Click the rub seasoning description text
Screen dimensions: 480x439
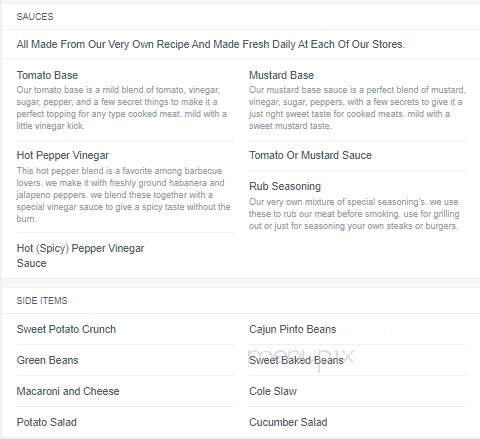pos(354,214)
